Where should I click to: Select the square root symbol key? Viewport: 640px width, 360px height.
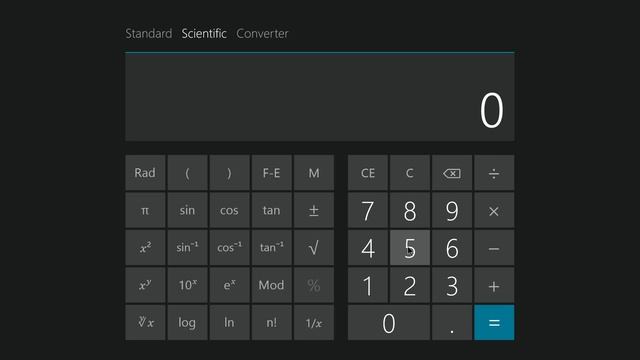click(313, 248)
